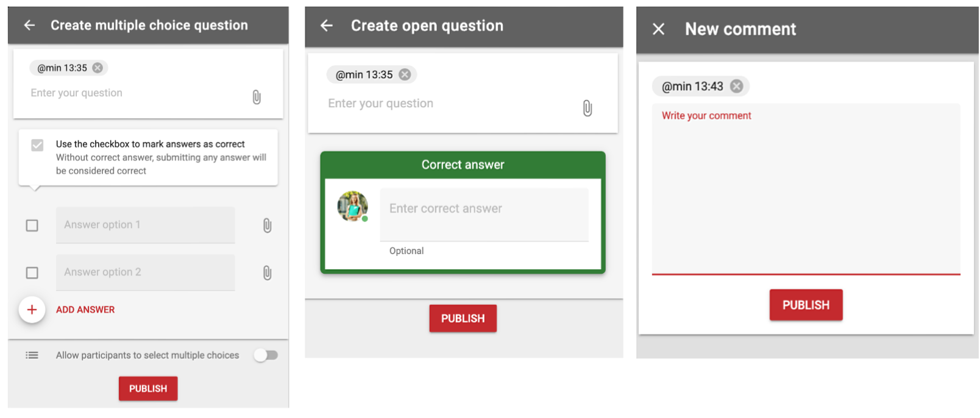Image resolution: width=980 pixels, height=418 pixels.
Task: Close the New comment panel
Action: point(658,29)
